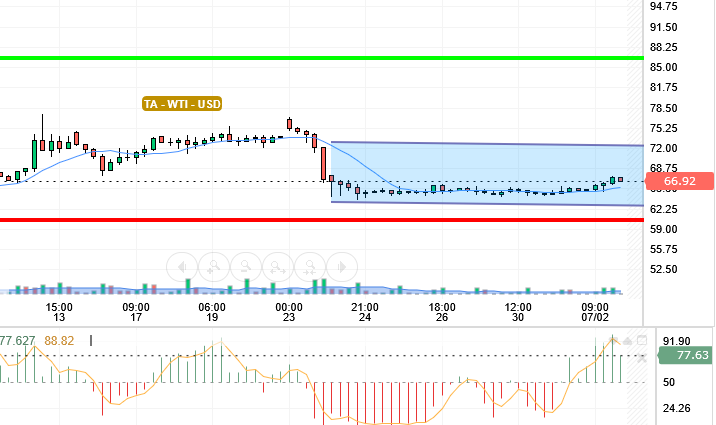This screenshot has height=425, width=716.
Task: Click the TA - WTI - USD label
Action: point(182,104)
